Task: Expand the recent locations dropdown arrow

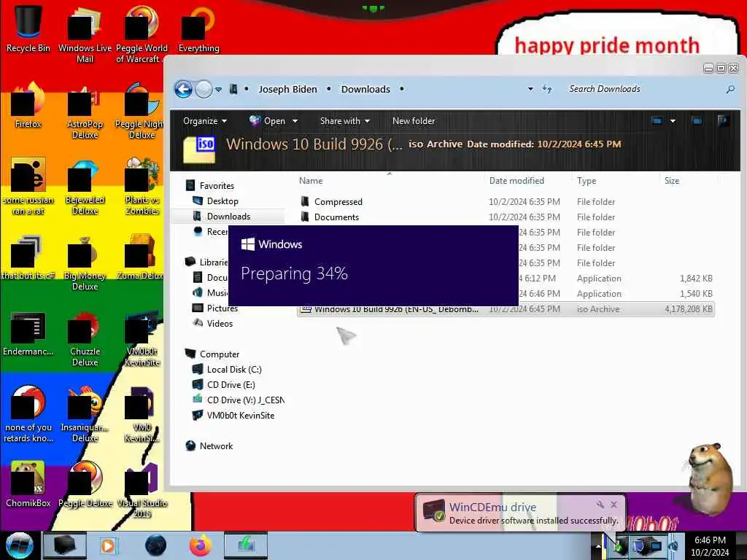Action: (x=218, y=89)
